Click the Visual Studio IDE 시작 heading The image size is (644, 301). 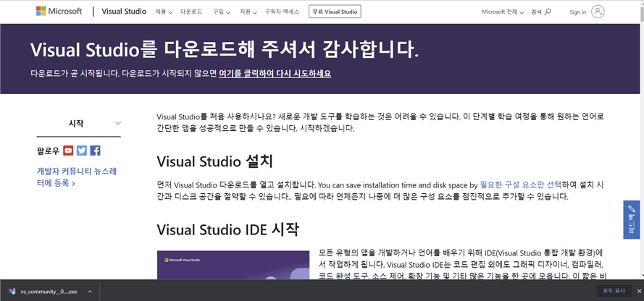click(x=227, y=229)
